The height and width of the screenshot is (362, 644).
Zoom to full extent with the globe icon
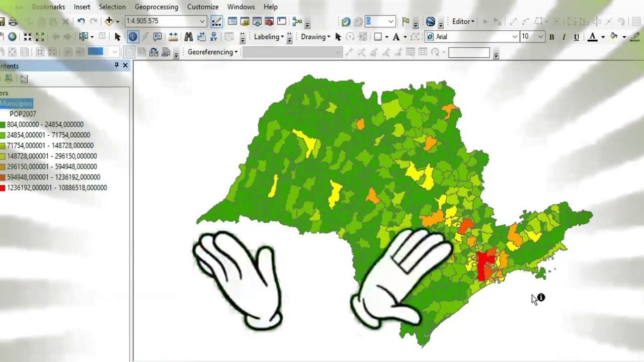[x=12, y=37]
